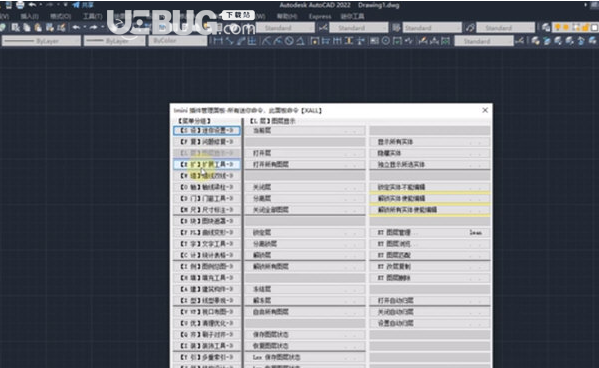Image resolution: width=599 pixels, height=368 pixels.
Task: Open the 格式(O) Format menu
Action: pyautogui.click(x=60, y=16)
